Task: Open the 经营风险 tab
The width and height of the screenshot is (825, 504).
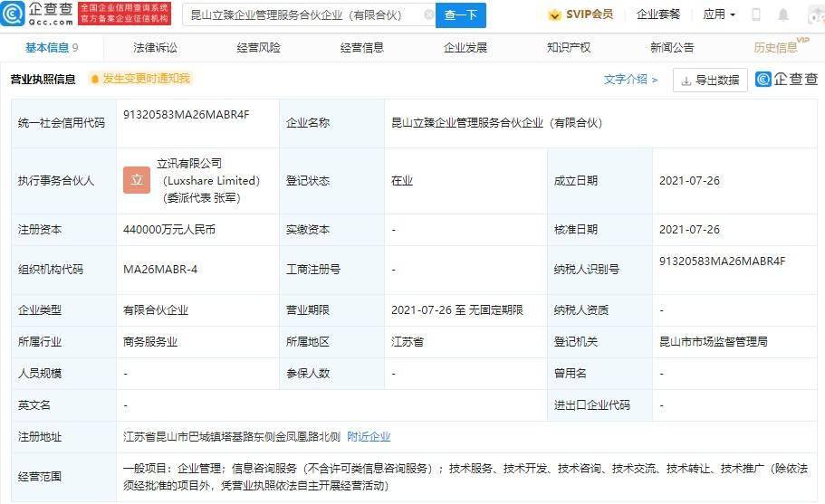Action: tap(258, 48)
